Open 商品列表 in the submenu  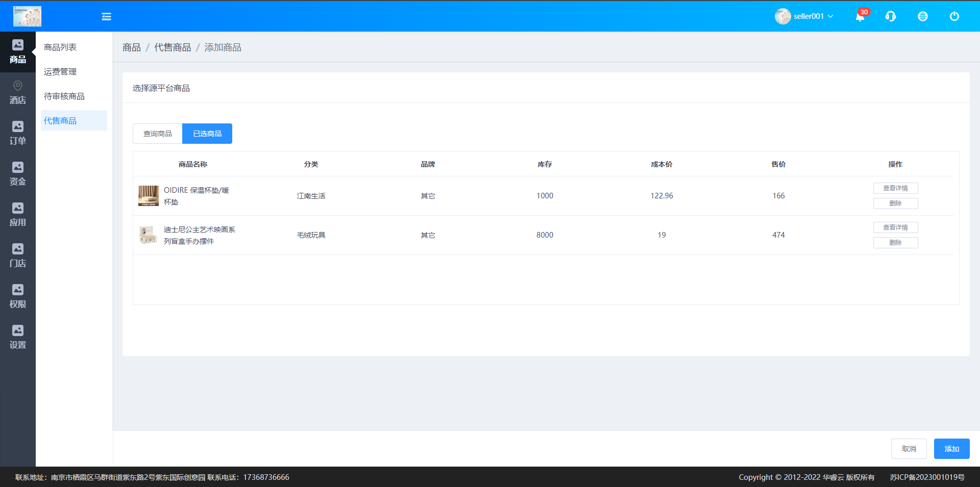[60, 47]
